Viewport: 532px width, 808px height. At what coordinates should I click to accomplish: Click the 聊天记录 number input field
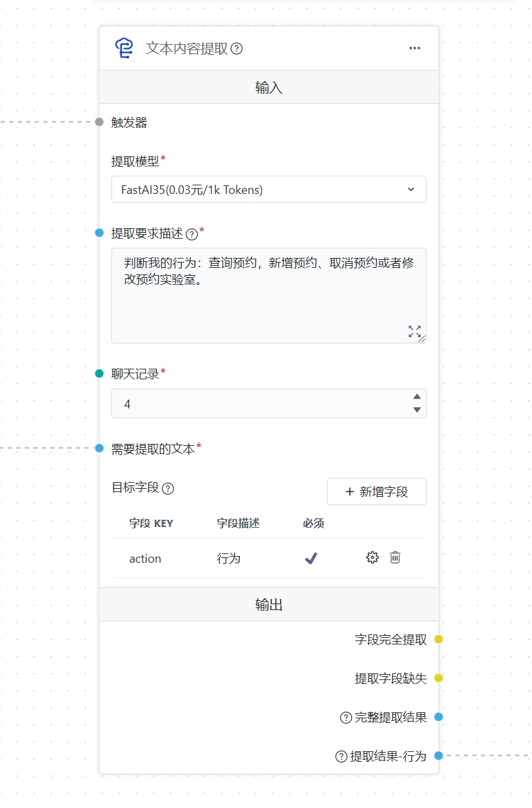[257, 404]
